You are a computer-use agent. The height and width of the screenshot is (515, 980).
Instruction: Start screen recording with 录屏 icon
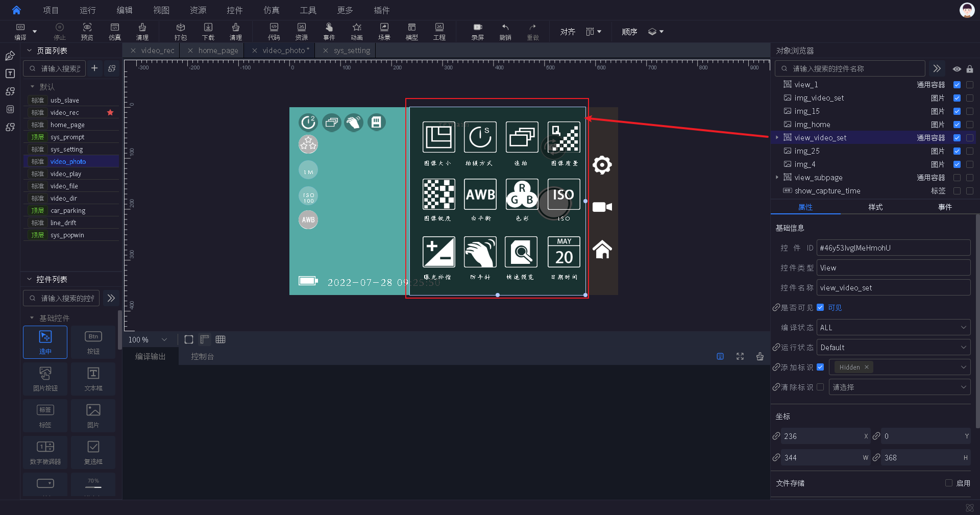[x=478, y=32]
